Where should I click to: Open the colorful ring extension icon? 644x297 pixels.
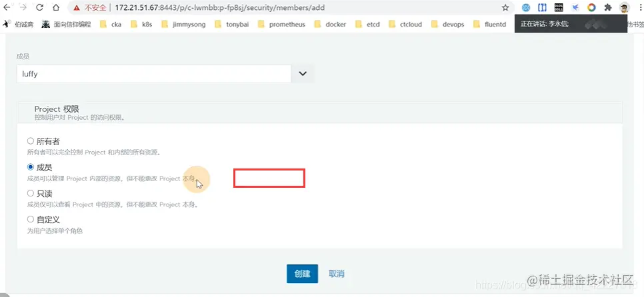591,8
